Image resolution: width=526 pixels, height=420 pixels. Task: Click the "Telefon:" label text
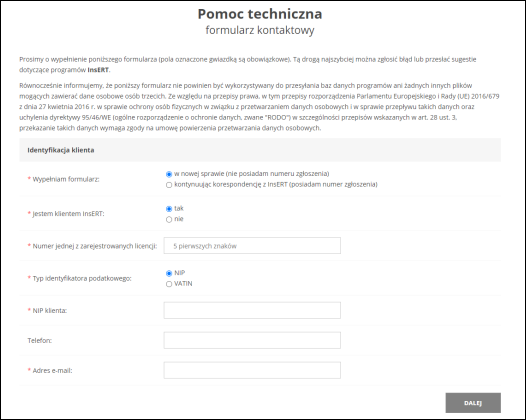point(40,340)
